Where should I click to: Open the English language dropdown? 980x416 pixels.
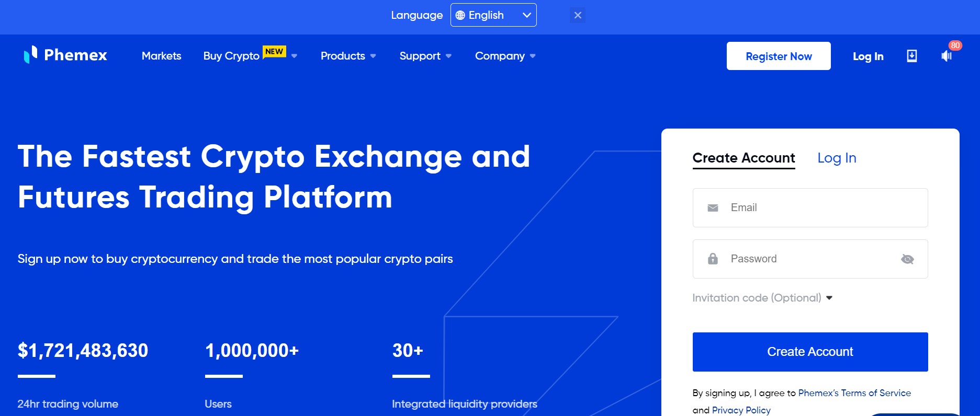pos(493,15)
